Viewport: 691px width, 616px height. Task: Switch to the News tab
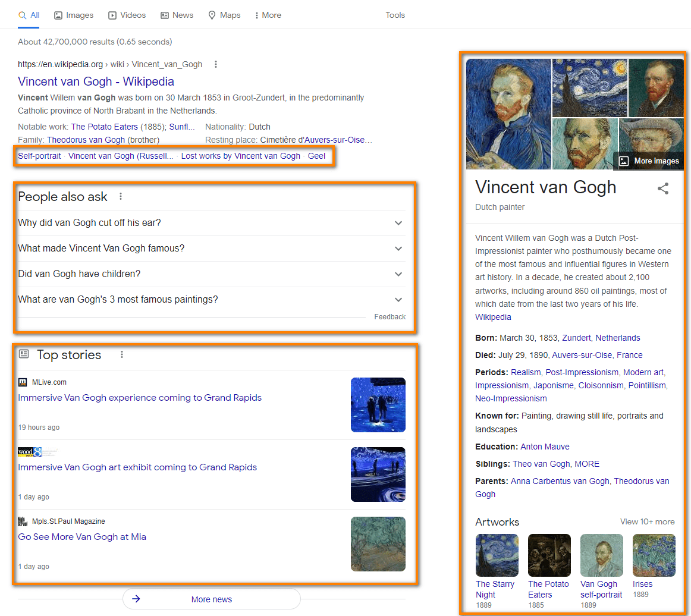[x=177, y=15]
